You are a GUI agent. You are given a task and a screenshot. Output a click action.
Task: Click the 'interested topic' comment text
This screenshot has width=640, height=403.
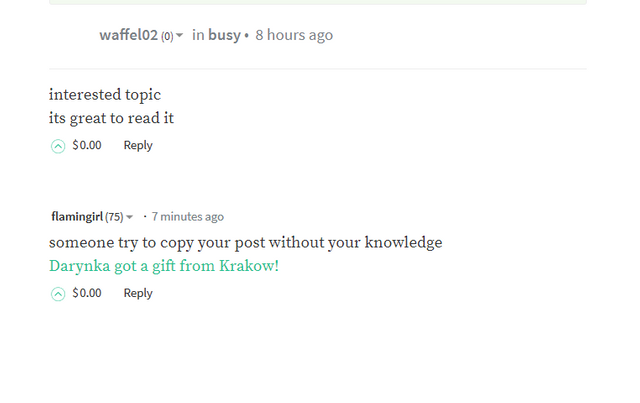pyautogui.click(x=105, y=95)
